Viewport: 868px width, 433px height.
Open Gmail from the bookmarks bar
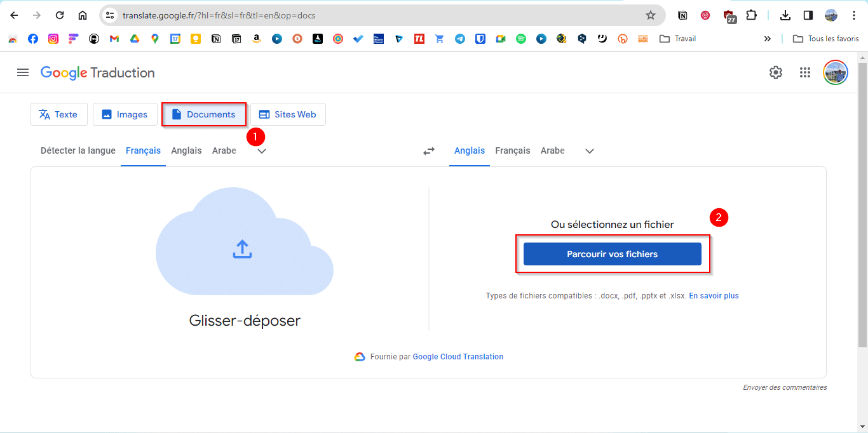[114, 39]
